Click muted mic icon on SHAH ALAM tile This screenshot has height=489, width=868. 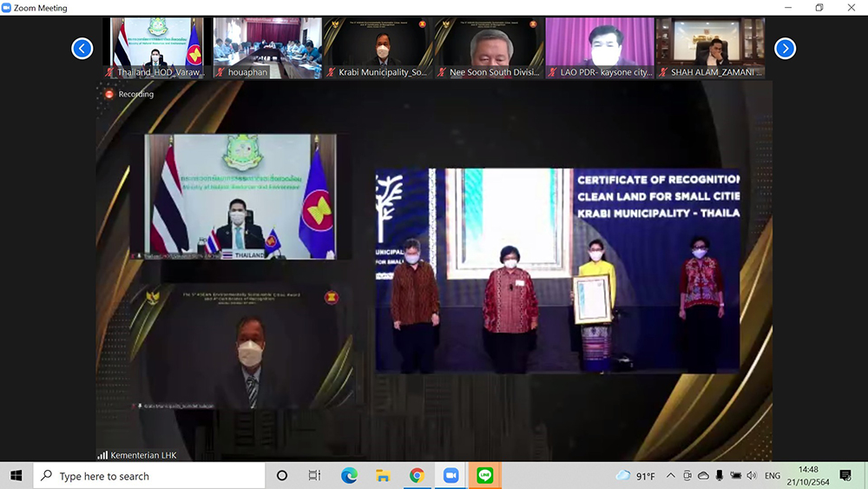[663, 72]
